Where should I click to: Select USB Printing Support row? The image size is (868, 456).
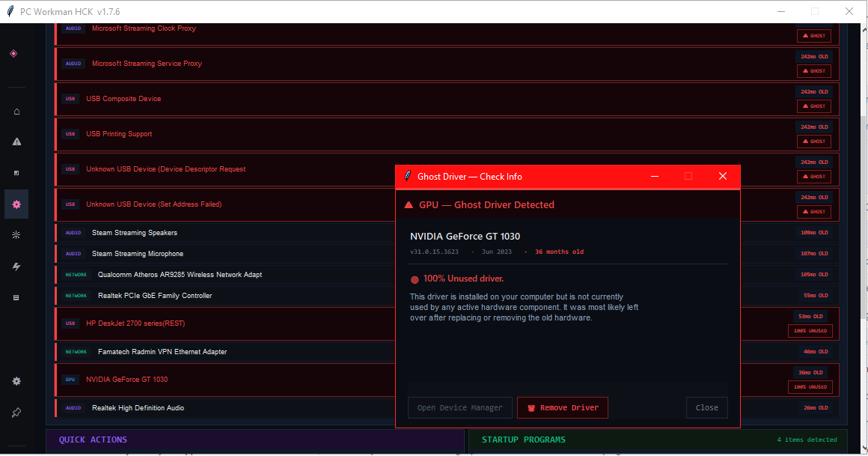tap(447, 134)
